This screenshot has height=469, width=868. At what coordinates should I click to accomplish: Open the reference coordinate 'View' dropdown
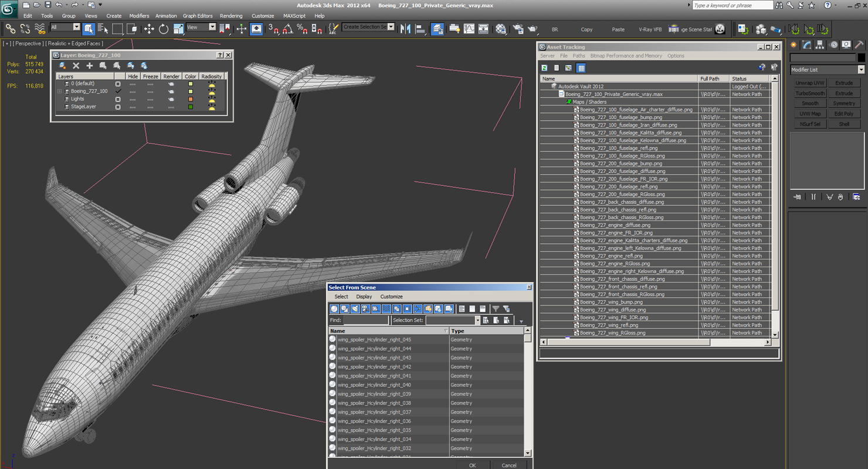click(x=212, y=27)
